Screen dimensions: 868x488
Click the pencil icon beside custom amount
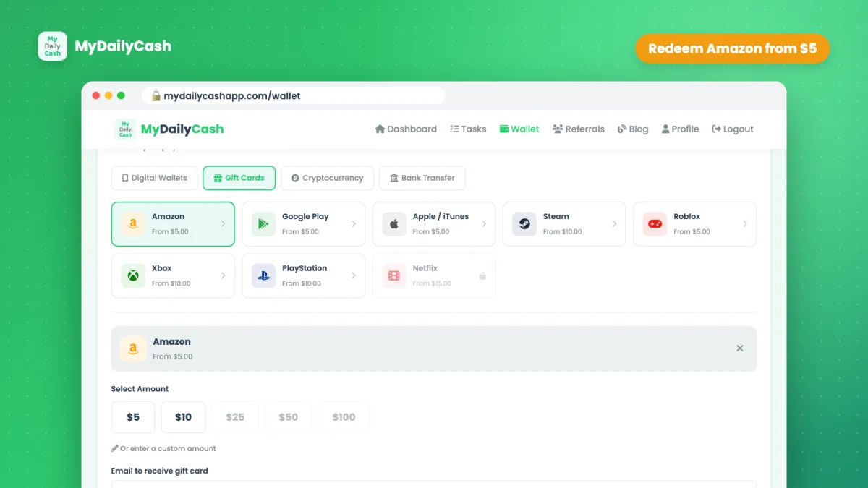(x=115, y=448)
